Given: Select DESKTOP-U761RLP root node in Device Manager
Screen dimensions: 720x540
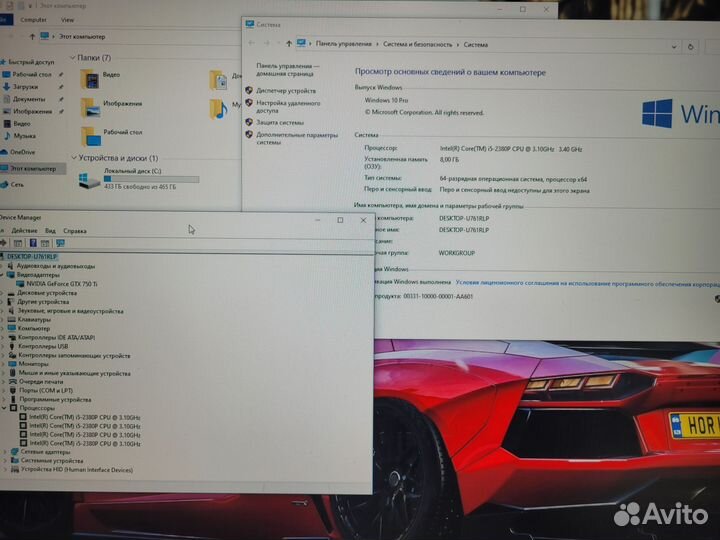Looking at the screenshot, I should [x=28, y=257].
